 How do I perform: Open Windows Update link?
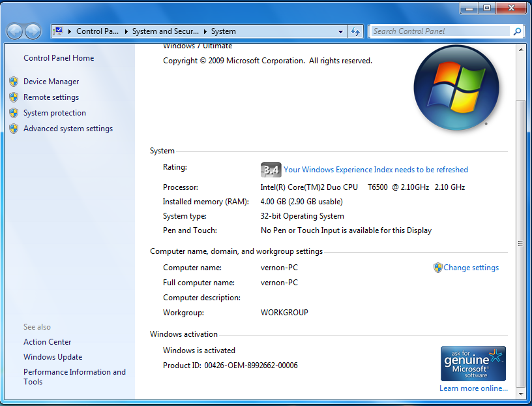(53, 357)
